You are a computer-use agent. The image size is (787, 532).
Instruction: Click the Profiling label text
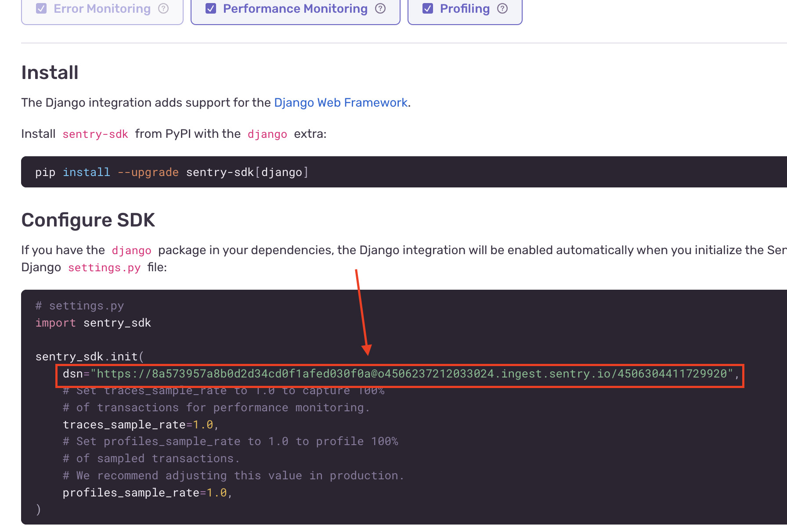coord(465,9)
